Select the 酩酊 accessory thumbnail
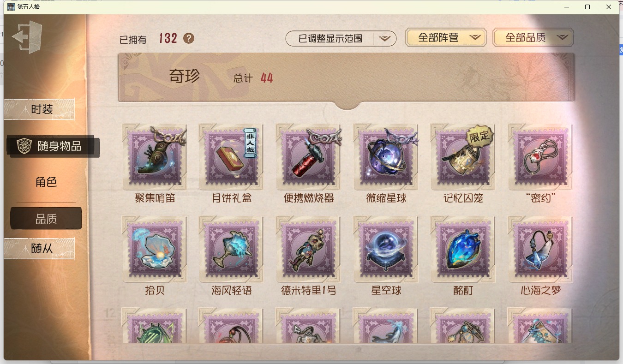This screenshot has height=364, width=623. (x=463, y=249)
